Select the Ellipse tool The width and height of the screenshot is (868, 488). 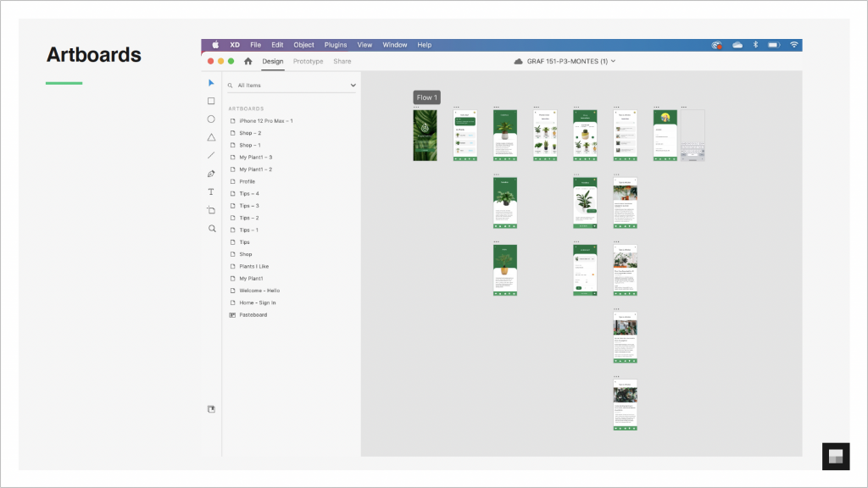(211, 119)
